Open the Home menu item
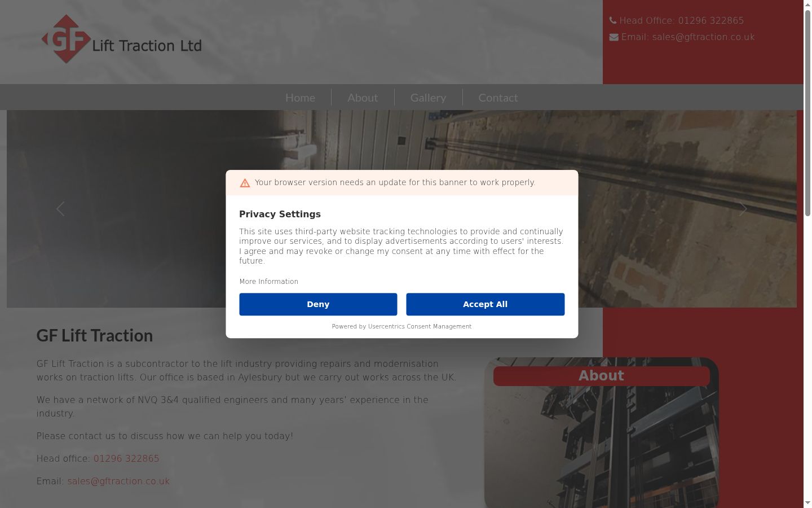Image resolution: width=812 pixels, height=508 pixels. [300, 98]
